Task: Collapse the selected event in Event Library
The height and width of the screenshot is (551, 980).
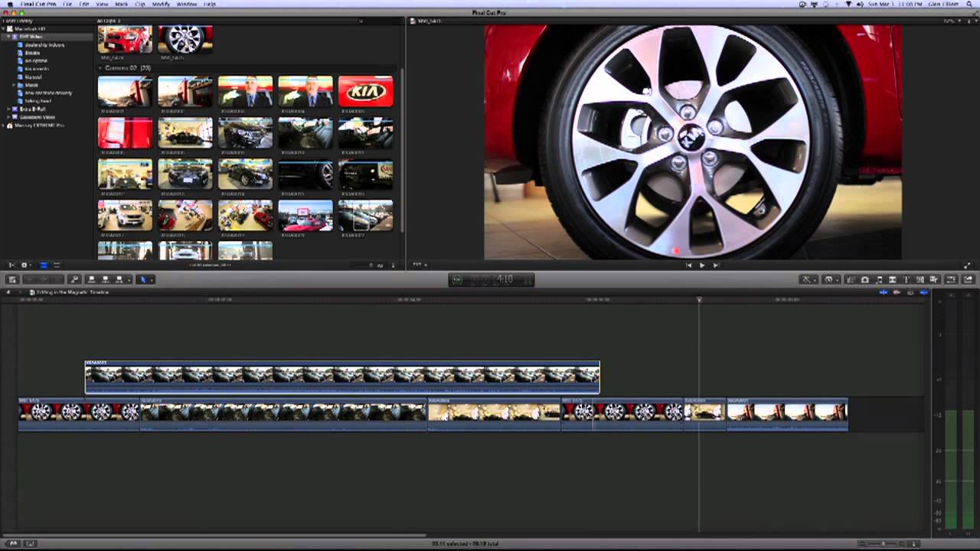Action: pos(8,37)
